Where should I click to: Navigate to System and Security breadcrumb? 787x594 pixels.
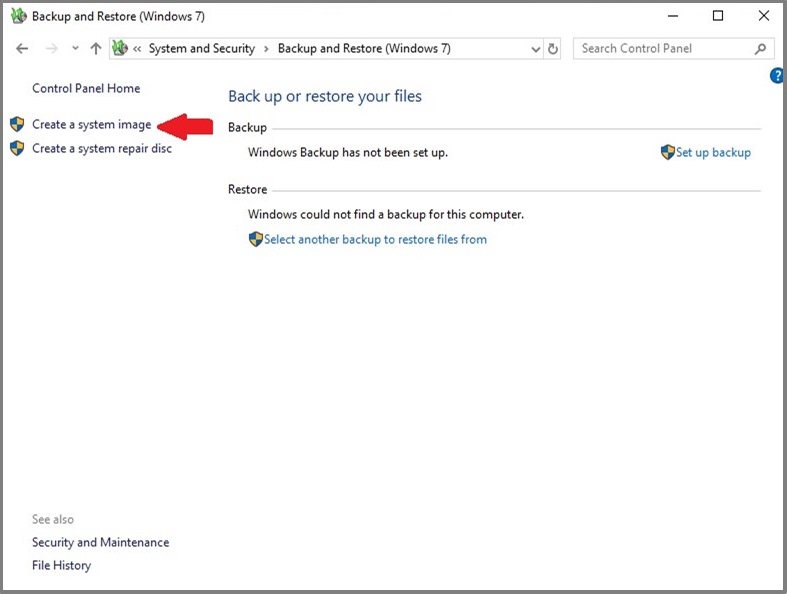coord(201,48)
